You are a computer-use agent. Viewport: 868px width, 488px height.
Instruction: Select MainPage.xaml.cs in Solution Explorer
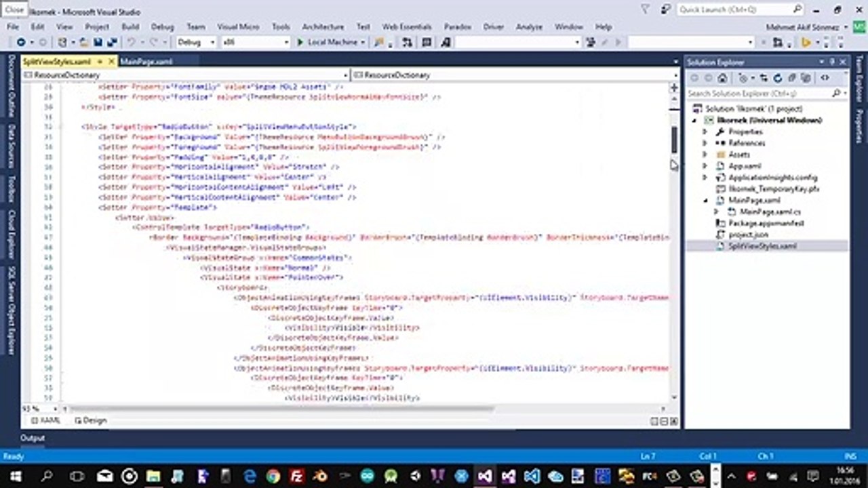pyautogui.click(x=770, y=211)
